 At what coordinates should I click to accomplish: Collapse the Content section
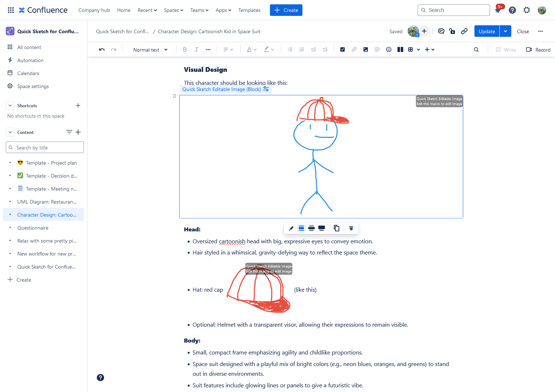pyautogui.click(x=10, y=132)
